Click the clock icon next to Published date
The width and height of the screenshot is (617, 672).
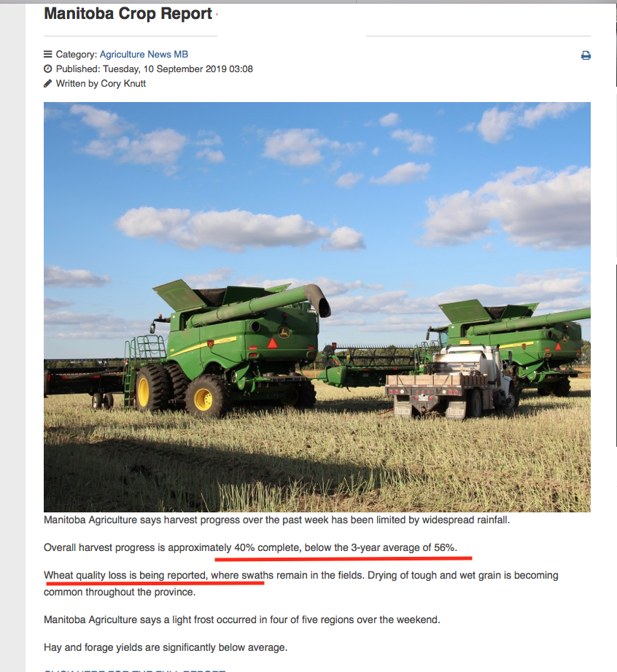pyautogui.click(x=47, y=69)
